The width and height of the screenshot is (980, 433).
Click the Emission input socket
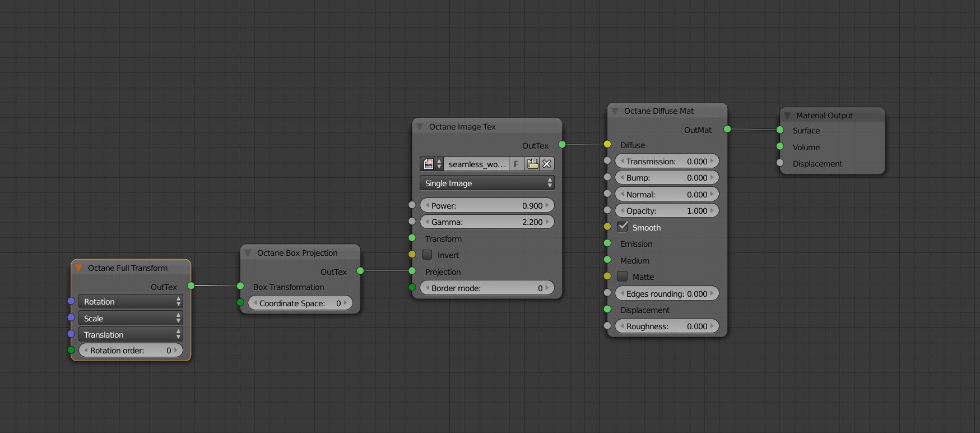[x=607, y=243]
